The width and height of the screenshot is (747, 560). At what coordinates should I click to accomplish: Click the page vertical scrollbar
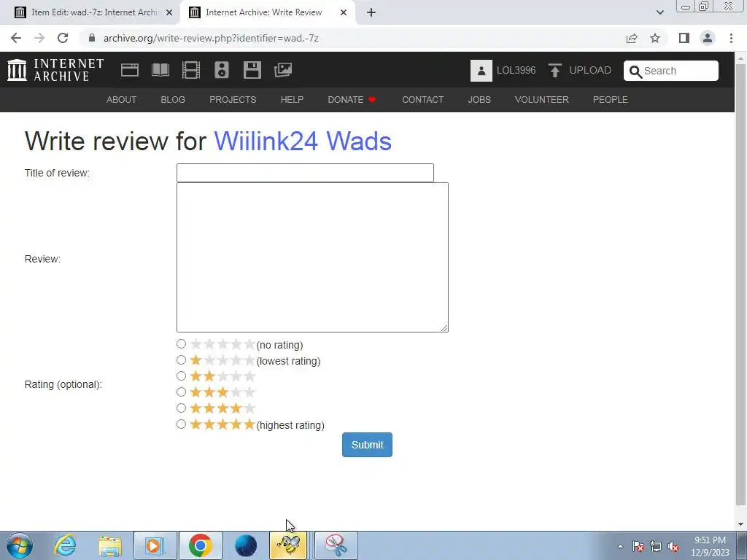[741, 286]
